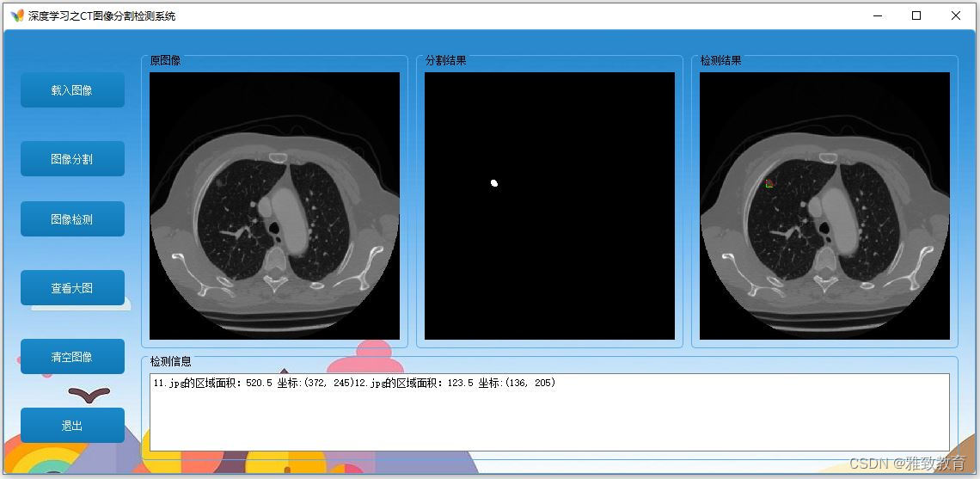
Task: Select the 分割结果 panel label
Action: click(445, 61)
